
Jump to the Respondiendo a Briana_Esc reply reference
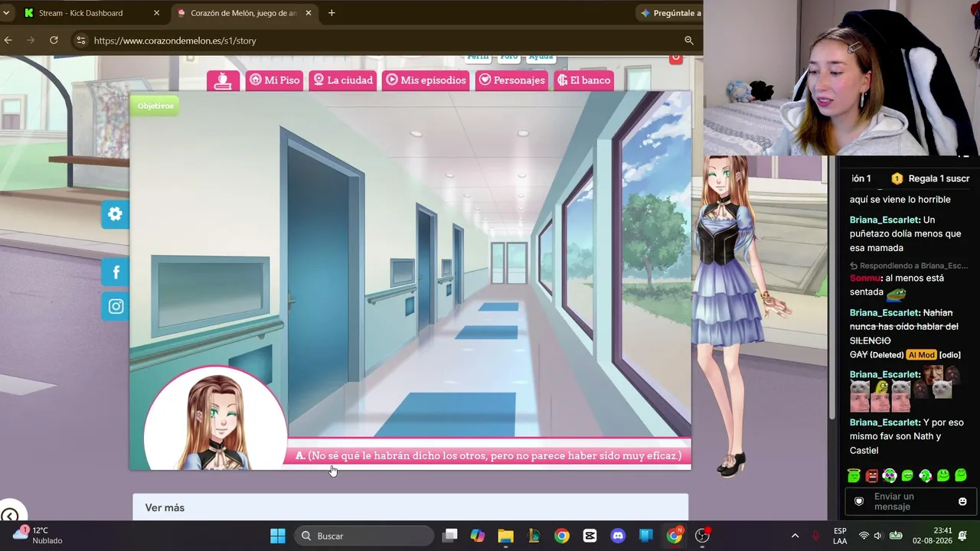point(909,266)
